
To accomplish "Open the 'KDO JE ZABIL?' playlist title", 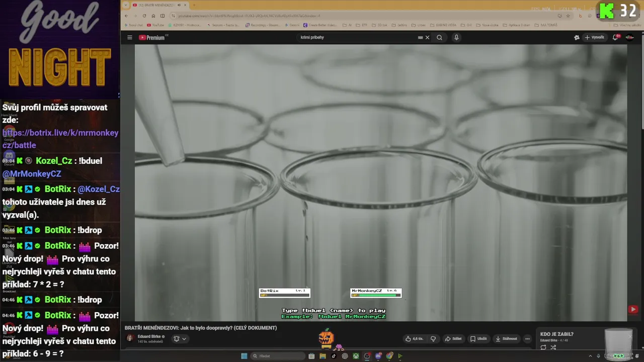I will click(x=557, y=334).
